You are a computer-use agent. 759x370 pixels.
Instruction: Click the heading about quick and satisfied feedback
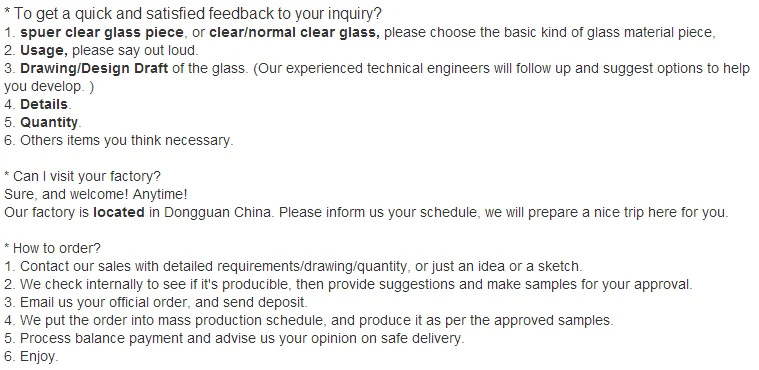pyautogui.click(x=193, y=14)
